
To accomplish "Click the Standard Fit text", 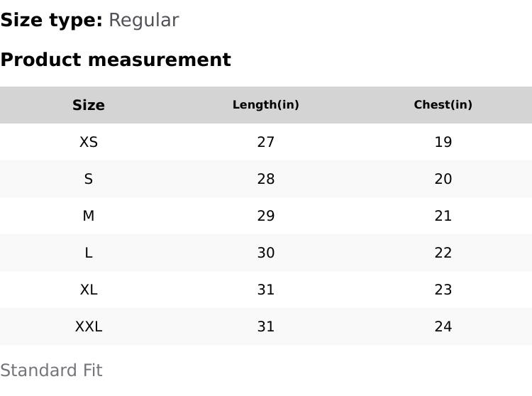I will point(51,370).
